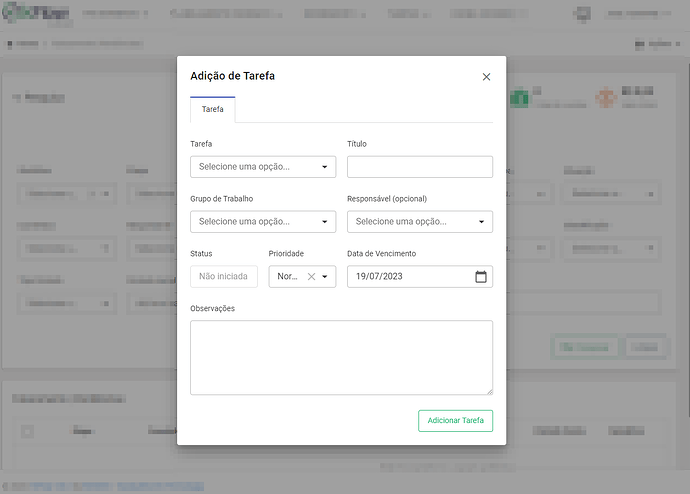Screen dimensions: 690x494
Task: Click the Observações field label
Action: pyautogui.click(x=212, y=308)
